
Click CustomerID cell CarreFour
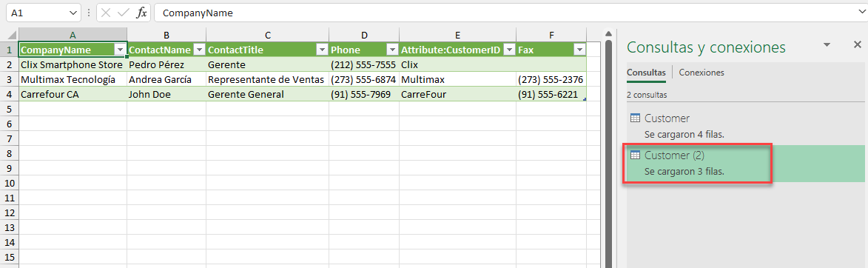pos(457,94)
